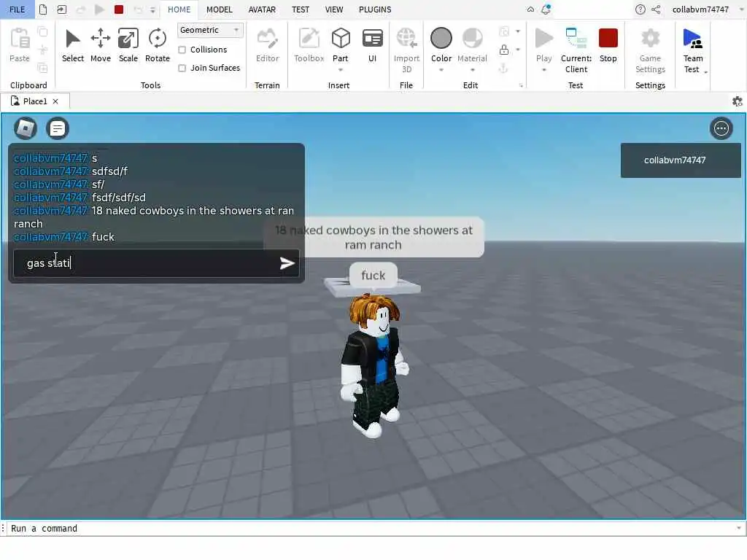747x560 pixels.
Task: Send the chat message arrow
Action: tap(286, 262)
